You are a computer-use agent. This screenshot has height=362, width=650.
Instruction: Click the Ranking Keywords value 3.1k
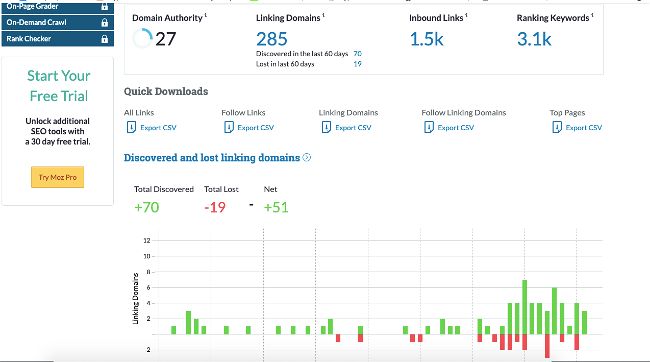point(534,39)
